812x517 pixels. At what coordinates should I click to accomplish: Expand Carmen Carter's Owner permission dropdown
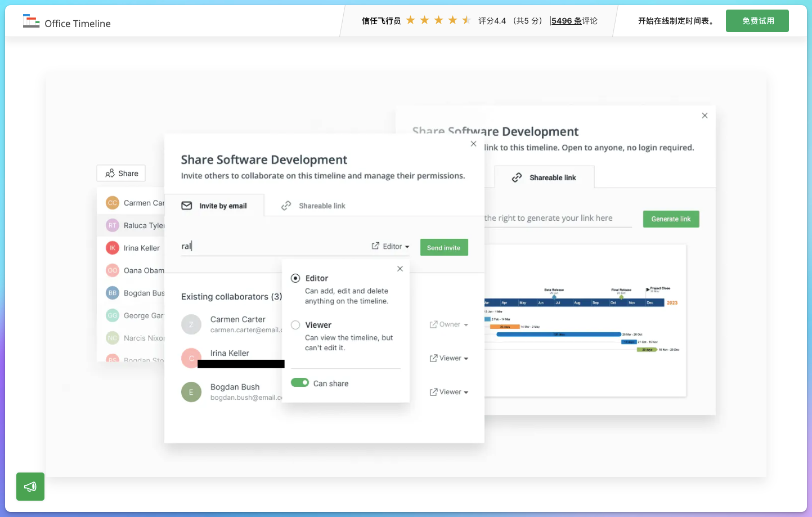point(449,324)
